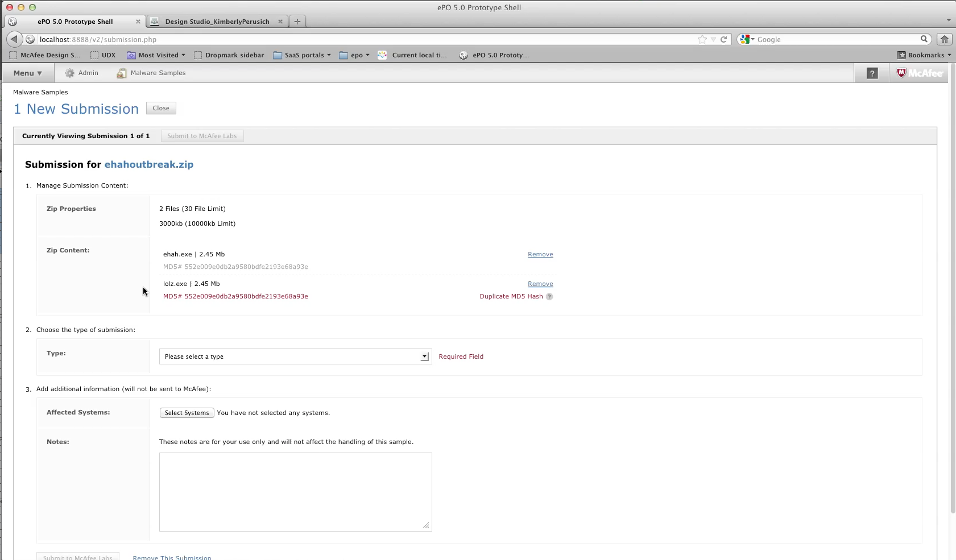Open Google search engine selector icon

click(747, 39)
